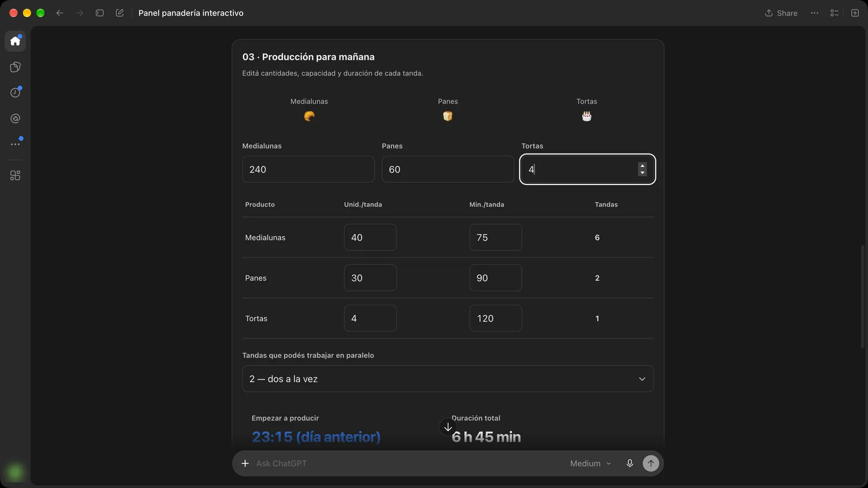Open the three-dots item in the sidebar
868x488 pixels.
15,144
